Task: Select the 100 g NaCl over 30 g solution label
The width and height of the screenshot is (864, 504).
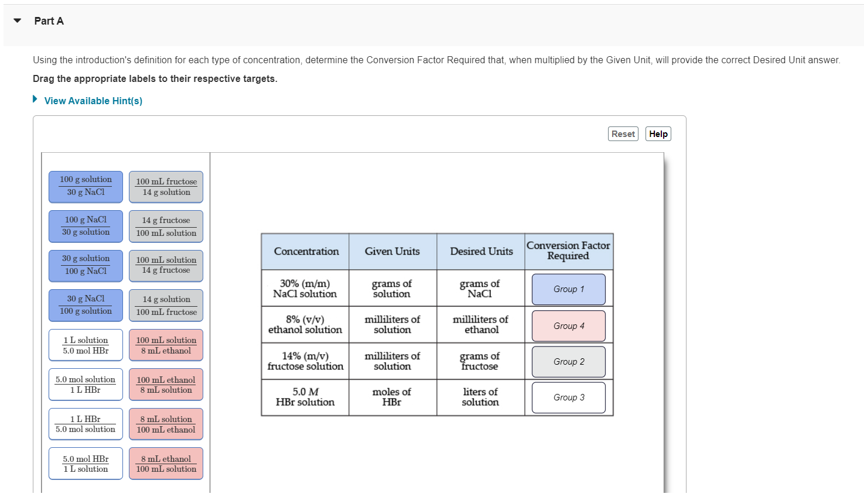Action: click(x=86, y=227)
